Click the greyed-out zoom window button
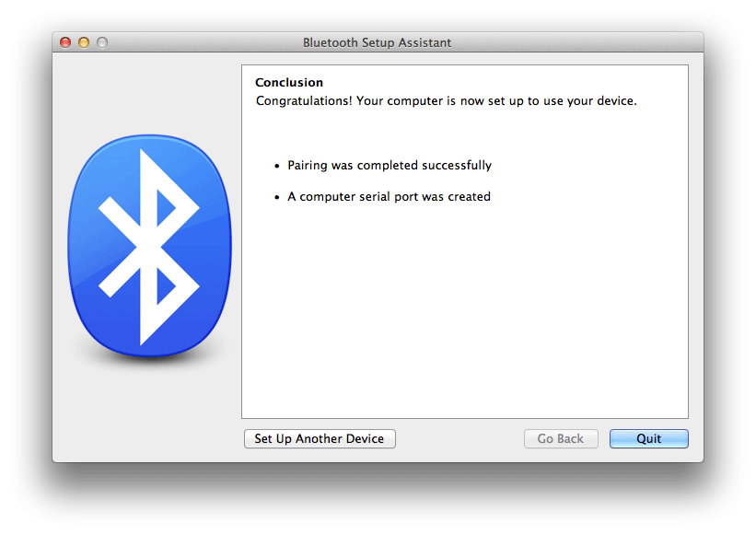The width and height of the screenshot is (756, 535). (101, 42)
